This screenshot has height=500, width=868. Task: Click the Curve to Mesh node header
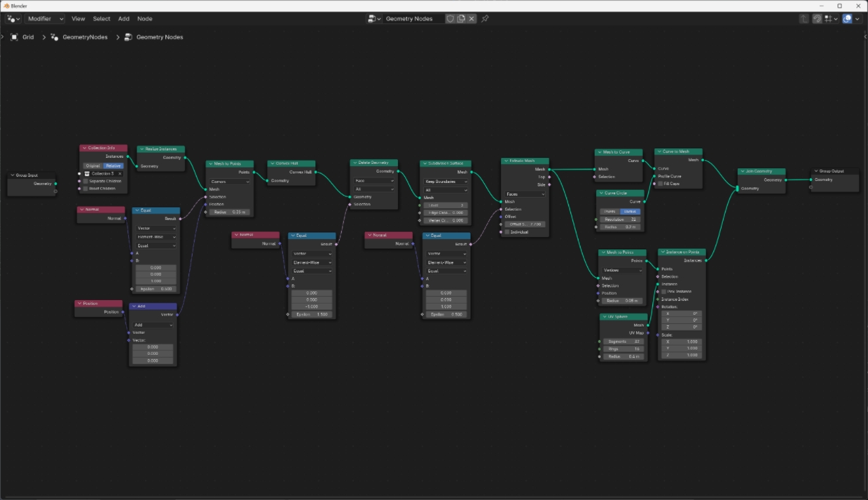pos(679,152)
